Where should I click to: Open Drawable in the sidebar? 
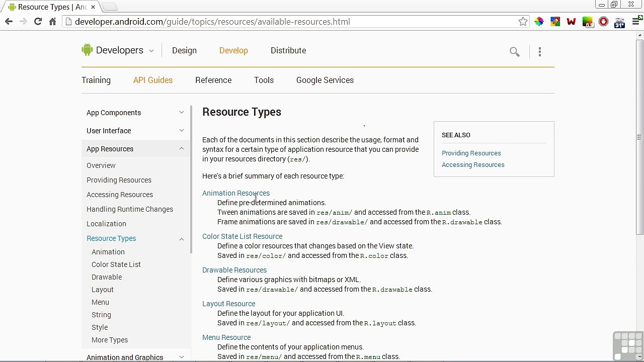[x=107, y=277]
